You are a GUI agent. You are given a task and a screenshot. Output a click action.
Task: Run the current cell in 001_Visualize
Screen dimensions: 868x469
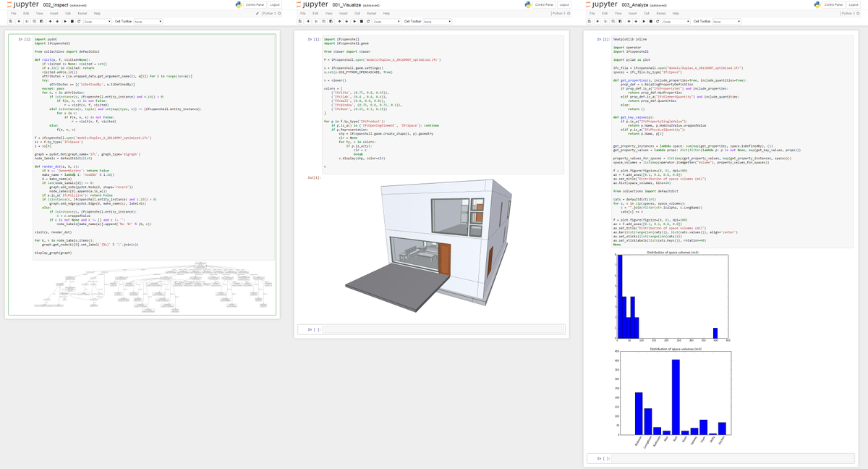354,22
